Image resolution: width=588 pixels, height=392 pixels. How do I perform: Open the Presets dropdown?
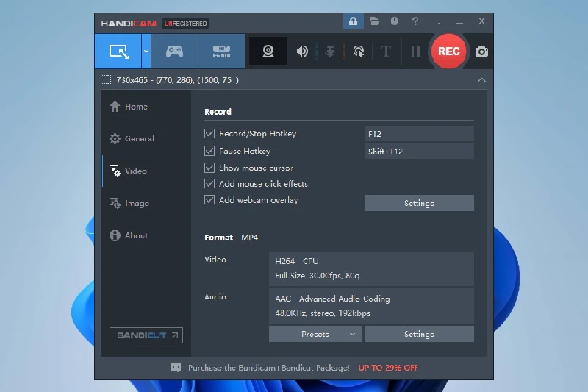pos(315,334)
